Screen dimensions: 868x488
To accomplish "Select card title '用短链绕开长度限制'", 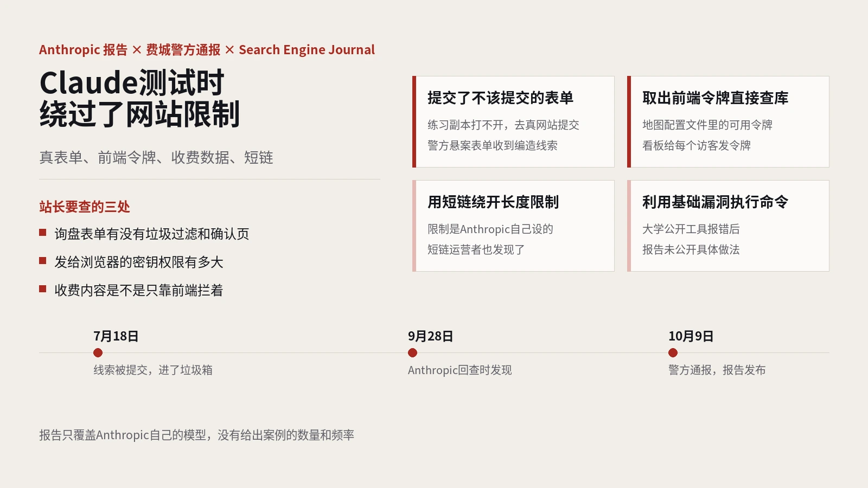I will (x=493, y=202).
